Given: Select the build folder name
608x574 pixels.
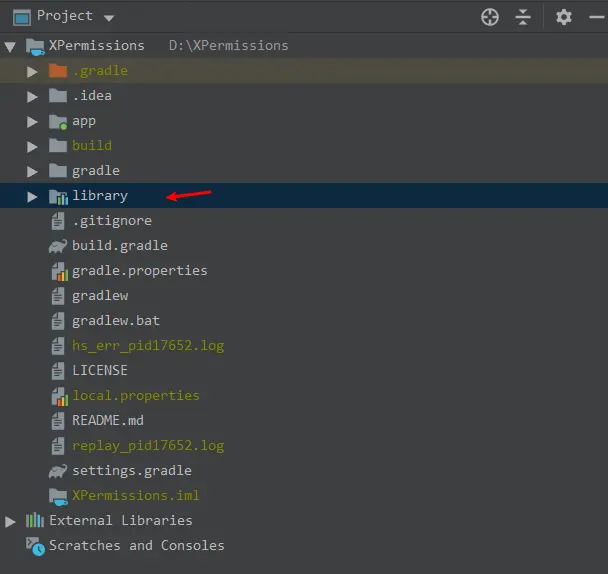Looking at the screenshot, I should (x=92, y=146).
